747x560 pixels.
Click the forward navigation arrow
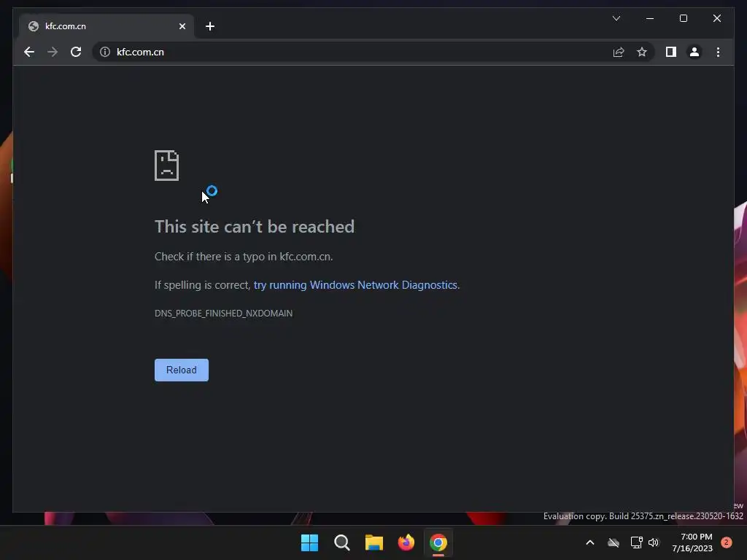[53, 52]
